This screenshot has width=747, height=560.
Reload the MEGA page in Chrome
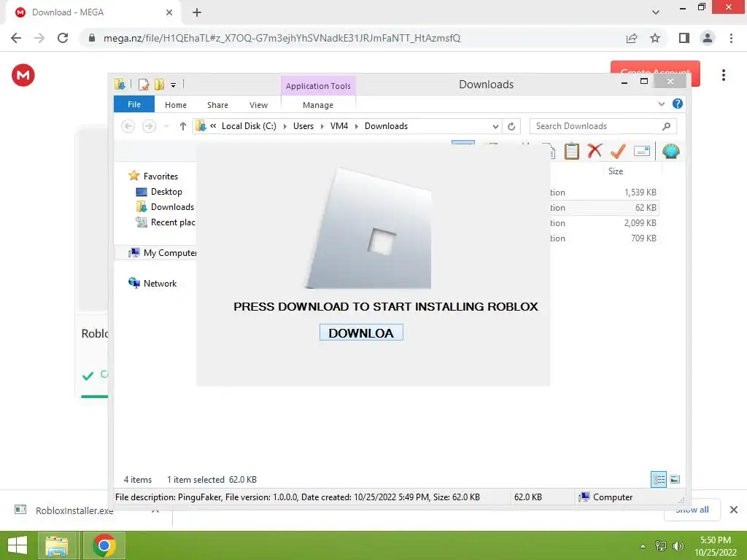63,38
